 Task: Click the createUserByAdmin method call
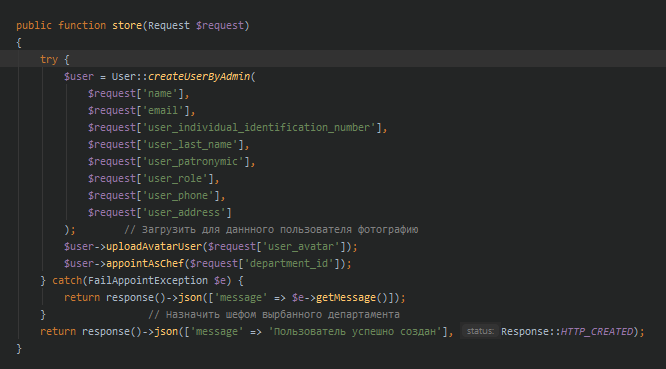pos(199,76)
